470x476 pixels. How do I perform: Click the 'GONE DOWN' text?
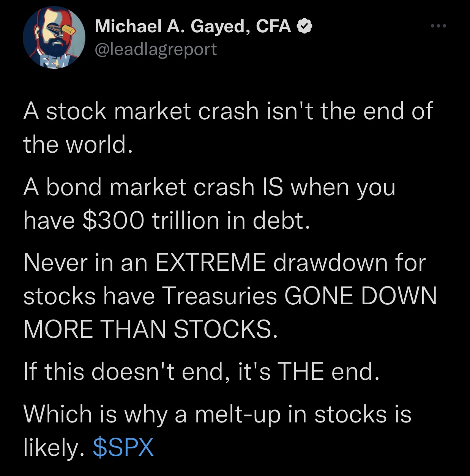(360, 296)
